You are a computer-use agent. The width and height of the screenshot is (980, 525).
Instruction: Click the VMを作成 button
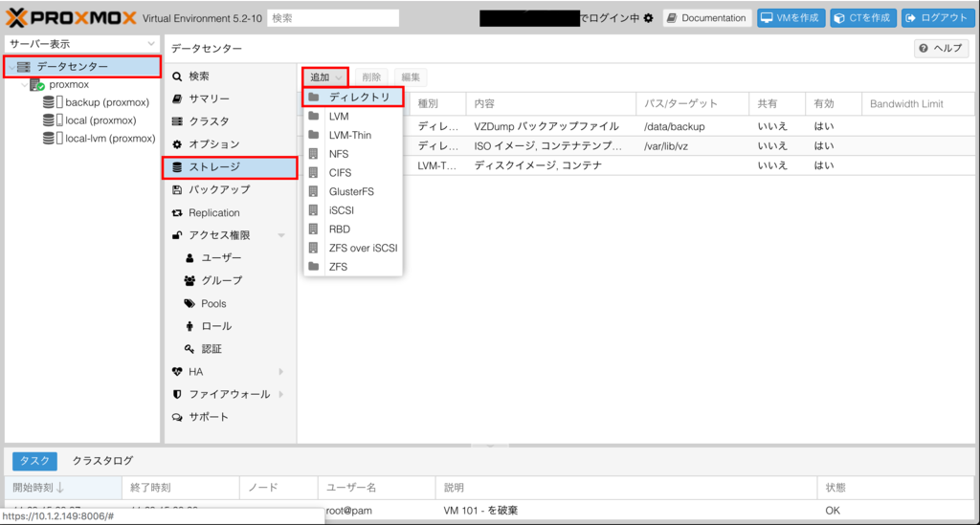coord(791,18)
